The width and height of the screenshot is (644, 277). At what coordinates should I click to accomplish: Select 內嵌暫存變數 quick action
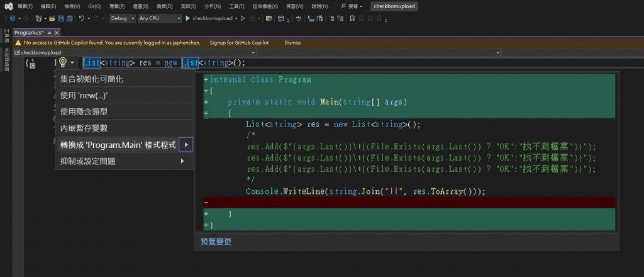[x=125, y=128]
